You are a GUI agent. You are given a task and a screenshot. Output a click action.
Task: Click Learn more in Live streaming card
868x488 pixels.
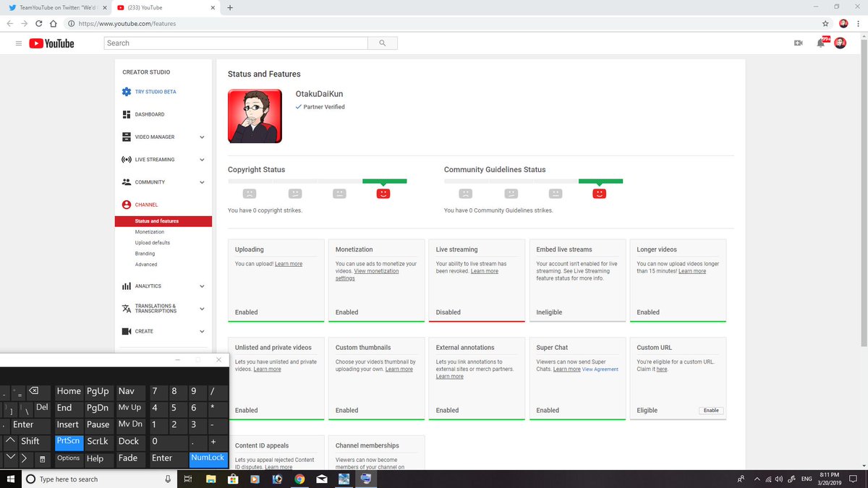(485, 271)
